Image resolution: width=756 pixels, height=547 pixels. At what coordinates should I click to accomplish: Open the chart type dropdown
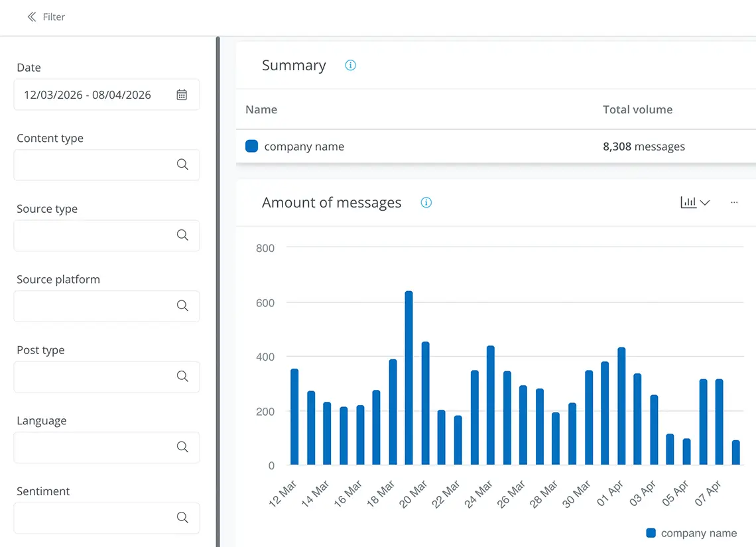coord(695,203)
